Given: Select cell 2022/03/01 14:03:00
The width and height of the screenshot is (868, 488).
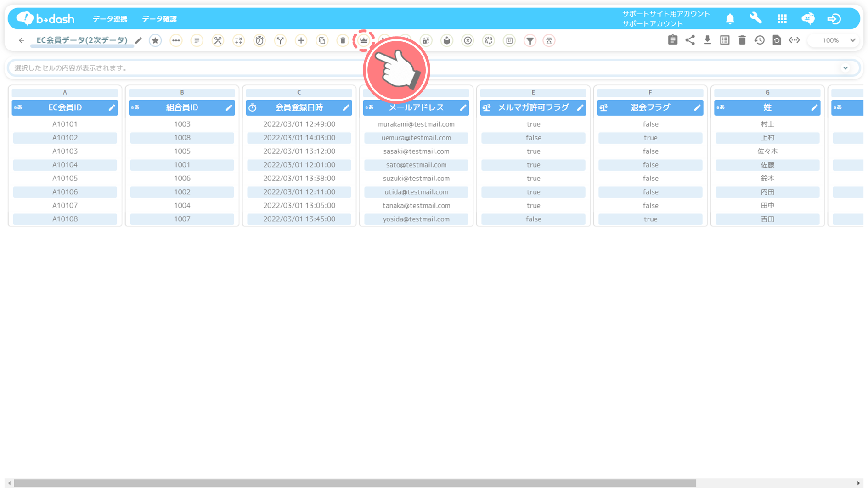Looking at the screenshot, I should pos(299,138).
